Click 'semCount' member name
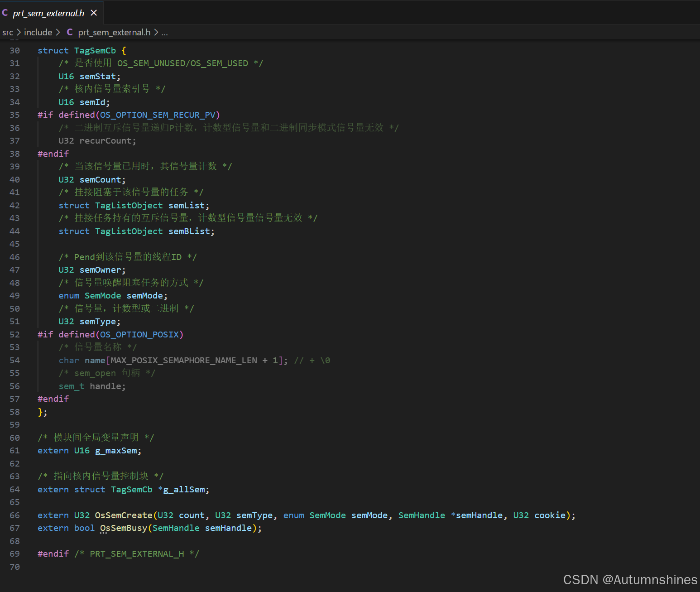This screenshot has height=592, width=700. click(101, 180)
